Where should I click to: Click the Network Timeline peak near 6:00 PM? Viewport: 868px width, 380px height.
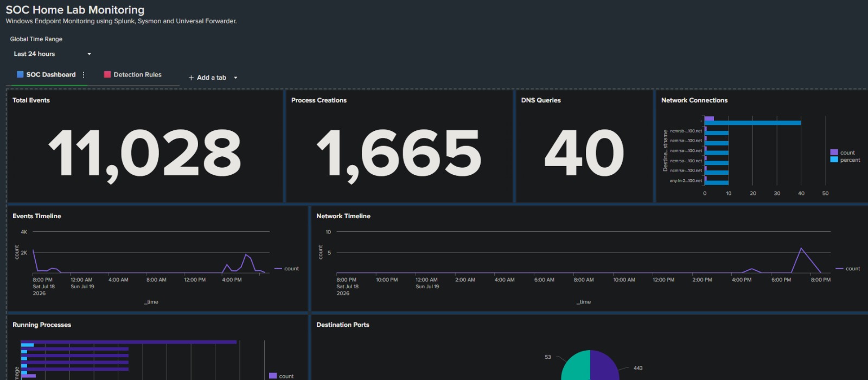pos(801,249)
